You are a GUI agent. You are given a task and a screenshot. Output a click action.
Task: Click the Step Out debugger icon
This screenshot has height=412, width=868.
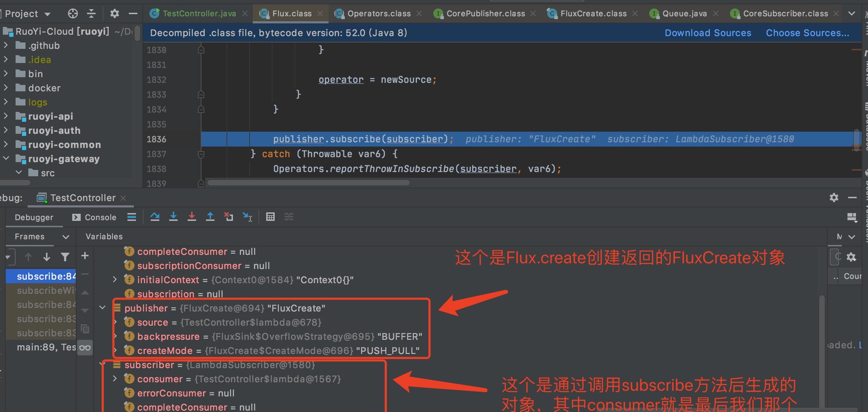[210, 217]
